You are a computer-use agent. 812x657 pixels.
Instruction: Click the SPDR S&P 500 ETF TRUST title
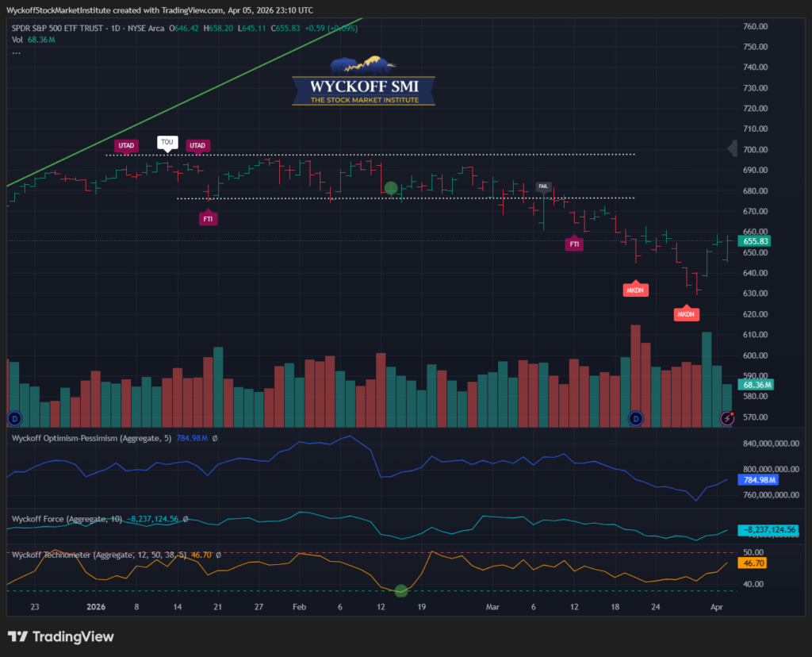pyautogui.click(x=69, y=28)
